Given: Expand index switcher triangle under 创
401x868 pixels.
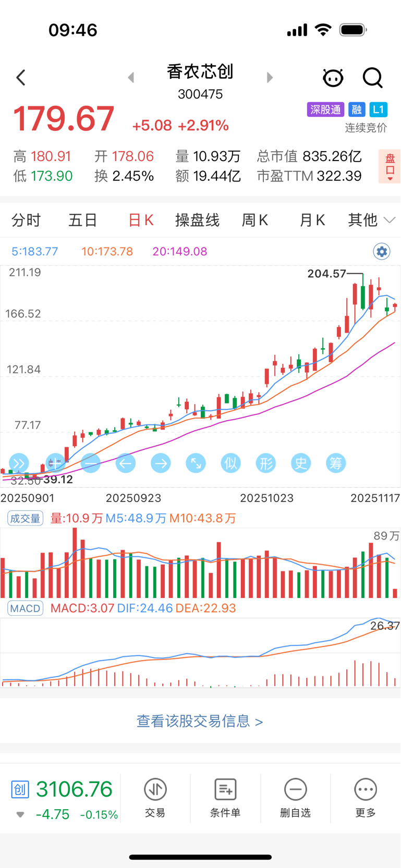Looking at the screenshot, I should coord(20,814).
